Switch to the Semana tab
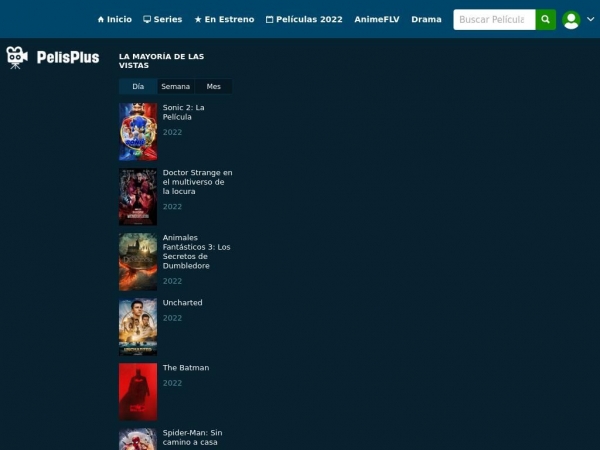This screenshot has width=600, height=450. pos(176,86)
